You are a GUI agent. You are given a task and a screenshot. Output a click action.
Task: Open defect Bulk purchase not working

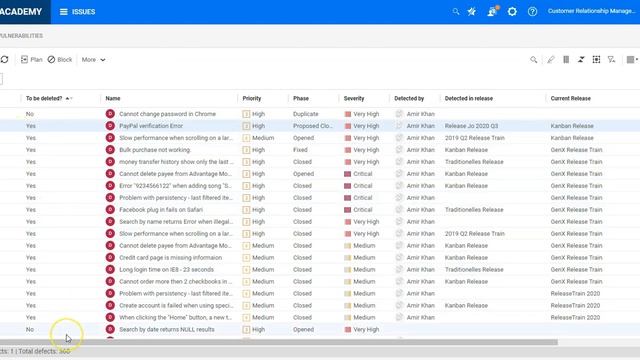tap(155, 150)
